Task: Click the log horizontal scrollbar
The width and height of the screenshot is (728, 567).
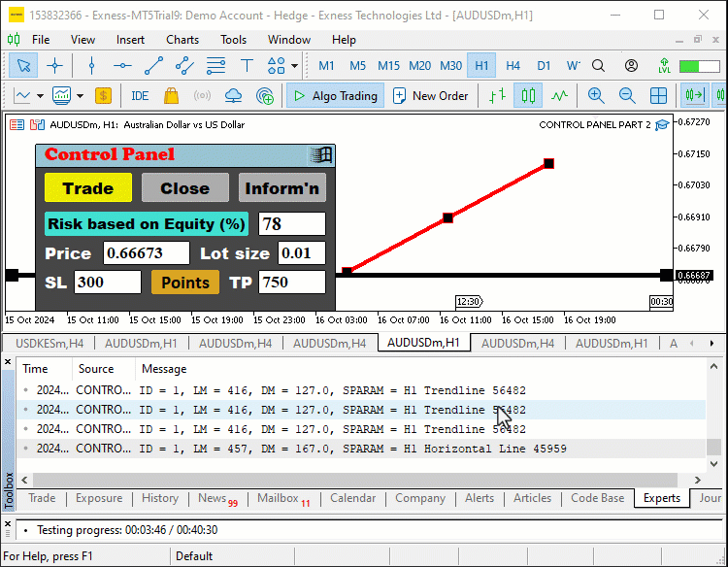Action: pos(355,480)
